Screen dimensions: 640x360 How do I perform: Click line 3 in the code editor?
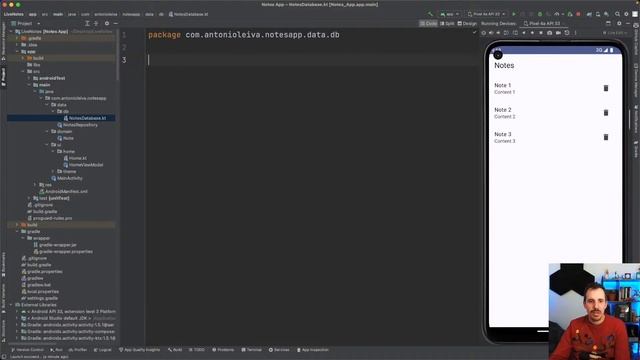pyautogui.click(x=310, y=60)
